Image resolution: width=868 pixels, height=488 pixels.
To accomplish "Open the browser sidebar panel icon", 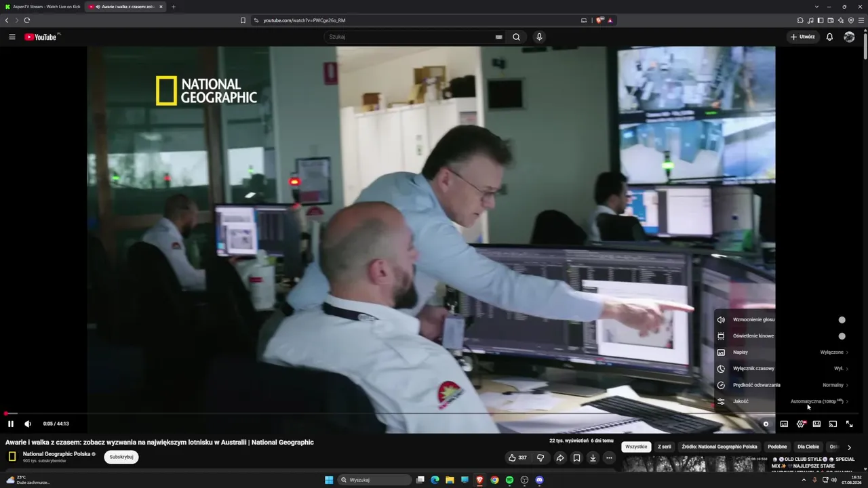I will (x=821, y=20).
